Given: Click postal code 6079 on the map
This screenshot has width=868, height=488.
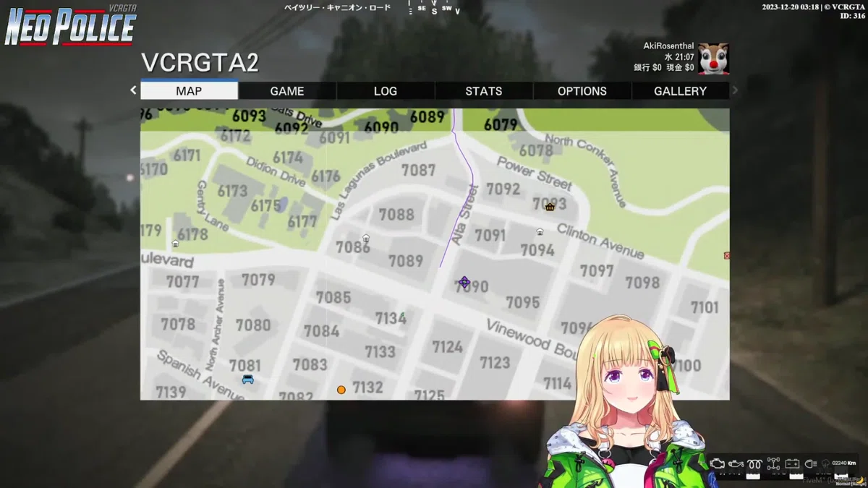Looking at the screenshot, I should click(x=501, y=125).
